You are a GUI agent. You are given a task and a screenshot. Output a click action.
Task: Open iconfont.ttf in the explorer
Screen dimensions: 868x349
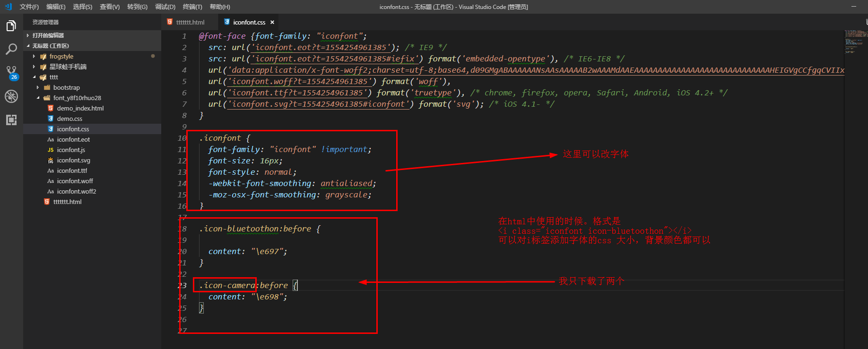point(92,170)
